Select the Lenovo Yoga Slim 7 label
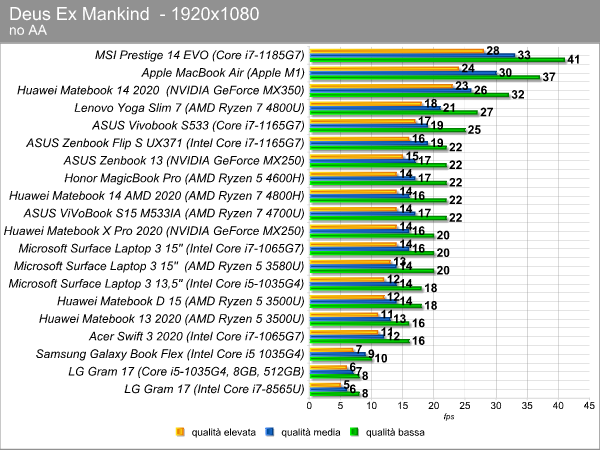Viewport: 600px width, 450px height. tap(189, 108)
